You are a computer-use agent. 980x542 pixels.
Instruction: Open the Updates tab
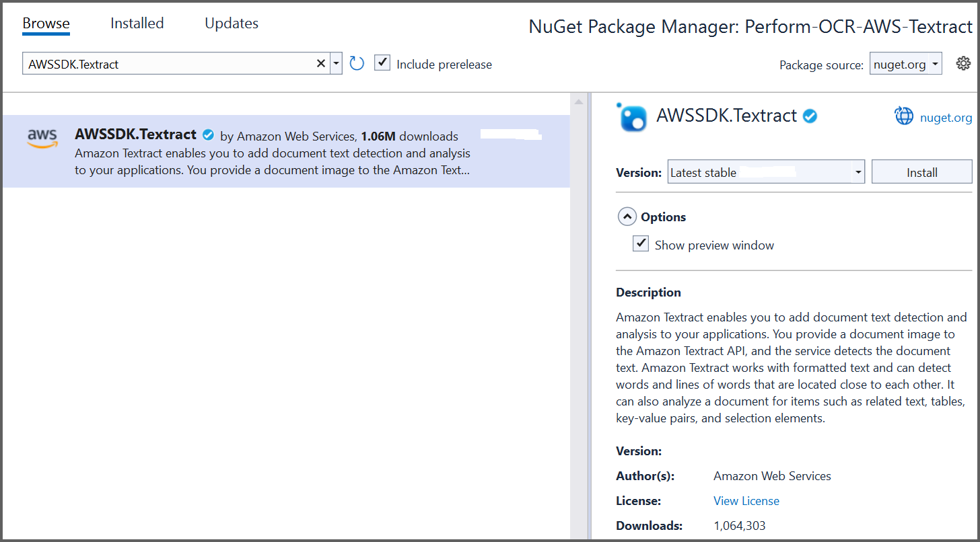click(231, 23)
